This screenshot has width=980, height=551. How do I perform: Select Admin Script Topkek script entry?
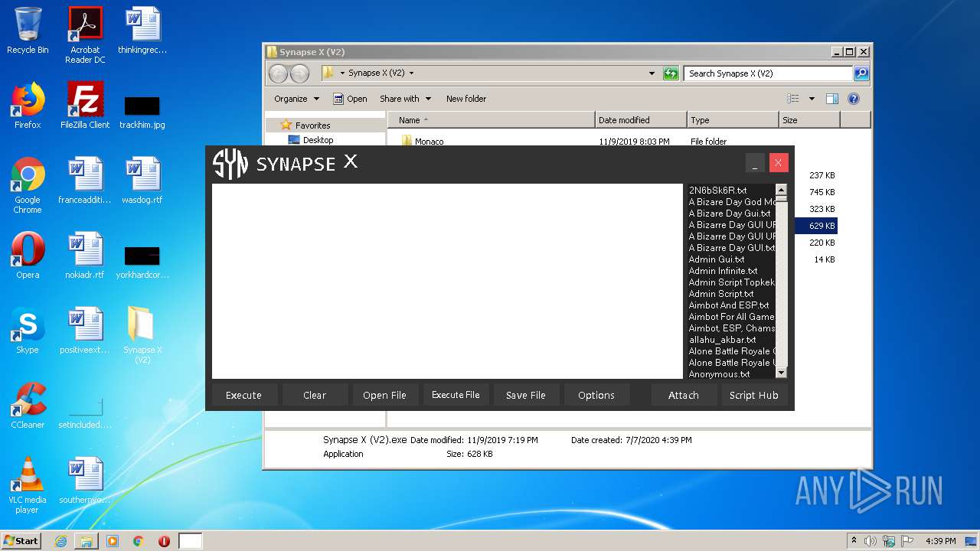click(x=731, y=282)
